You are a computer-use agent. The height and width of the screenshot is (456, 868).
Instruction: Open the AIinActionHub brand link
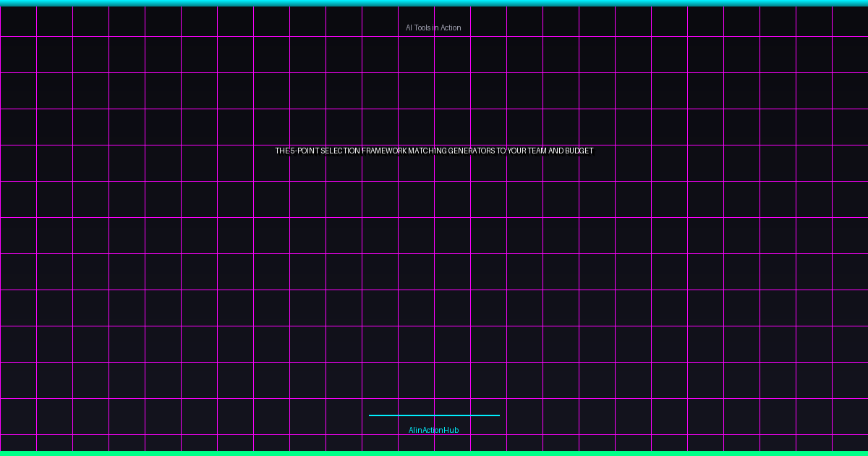coord(433,430)
